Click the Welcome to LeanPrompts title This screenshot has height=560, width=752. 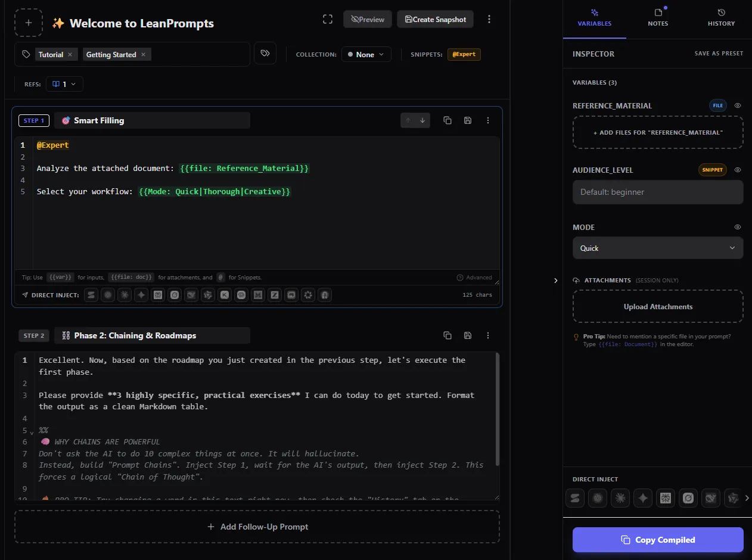click(x=142, y=23)
